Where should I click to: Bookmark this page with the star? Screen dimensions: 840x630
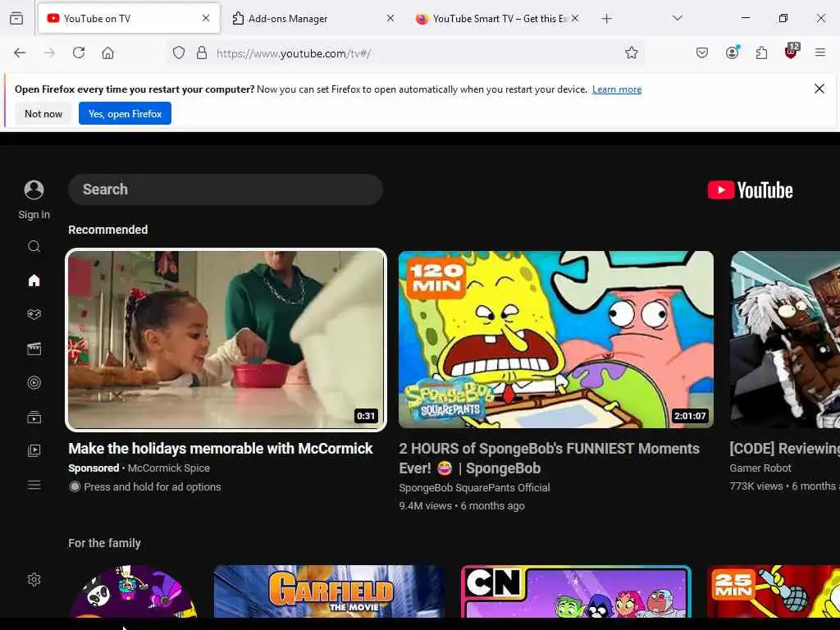point(632,52)
